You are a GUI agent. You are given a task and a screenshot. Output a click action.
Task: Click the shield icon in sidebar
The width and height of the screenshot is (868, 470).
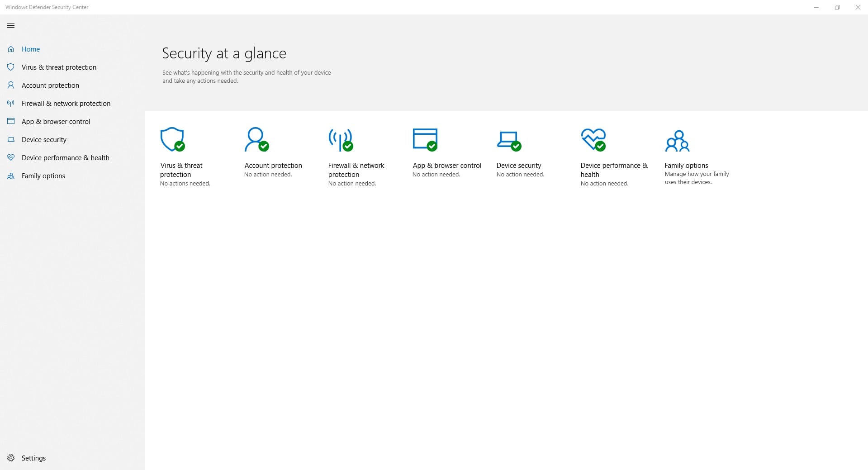click(11, 67)
